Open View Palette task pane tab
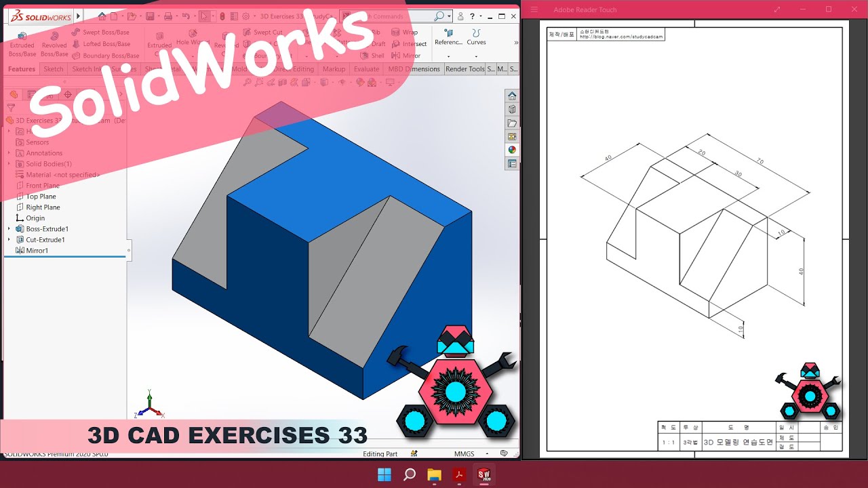The image size is (868, 488). pos(512,136)
